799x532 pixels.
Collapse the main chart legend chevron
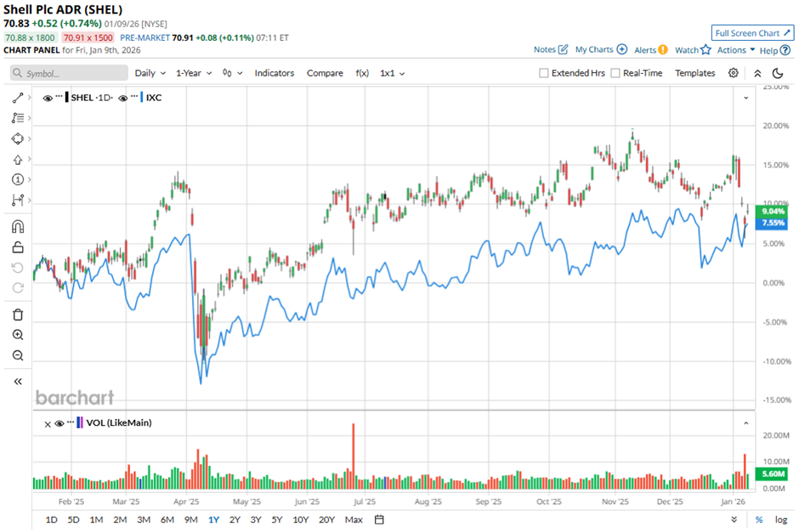746,98
